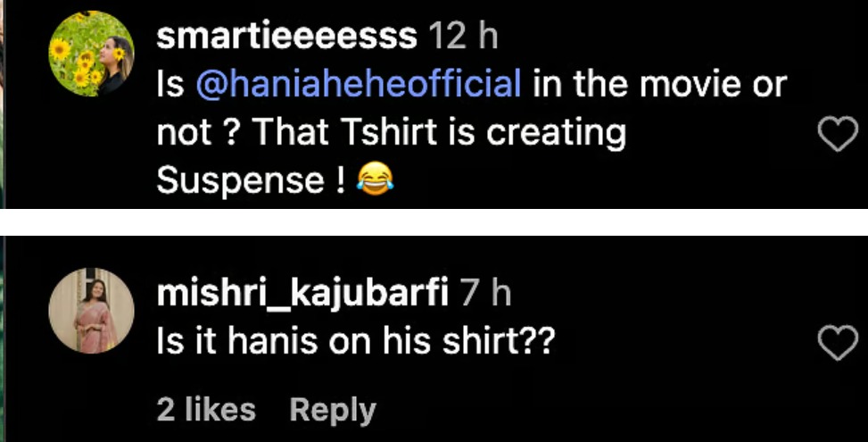Click the laughing-crying emoji after Suspense
Viewport: 868px width, 442px height.
click(x=375, y=181)
